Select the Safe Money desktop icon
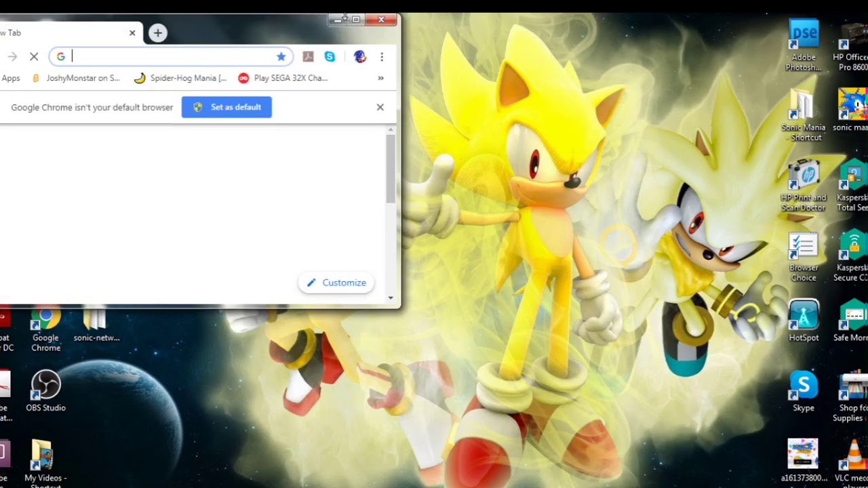 853,321
